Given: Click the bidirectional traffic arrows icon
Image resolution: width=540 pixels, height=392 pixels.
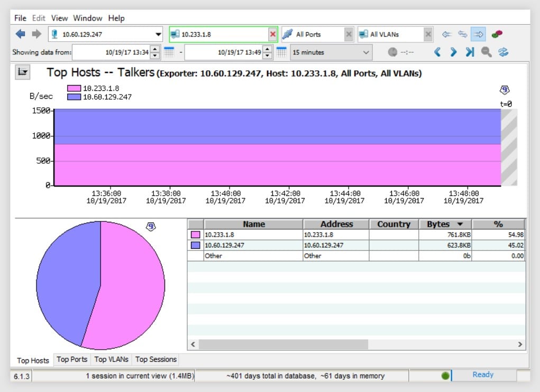Looking at the screenshot, I should (462, 33).
